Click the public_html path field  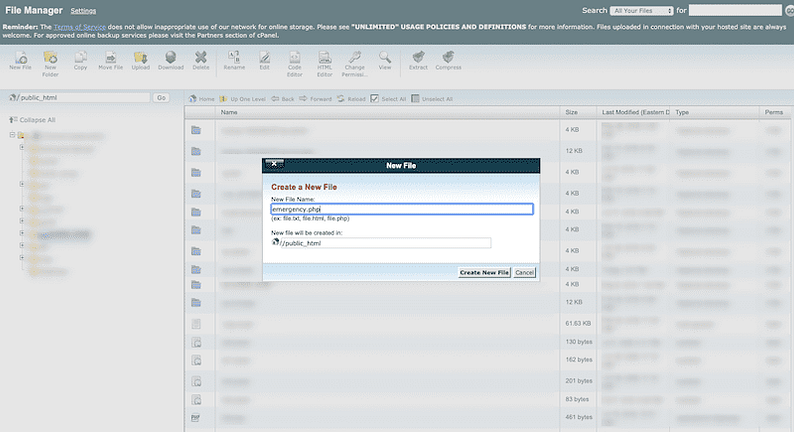click(84, 98)
